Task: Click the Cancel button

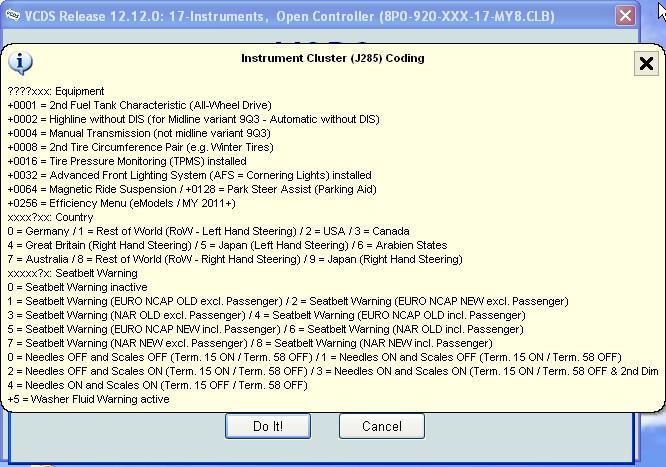Action: click(381, 426)
